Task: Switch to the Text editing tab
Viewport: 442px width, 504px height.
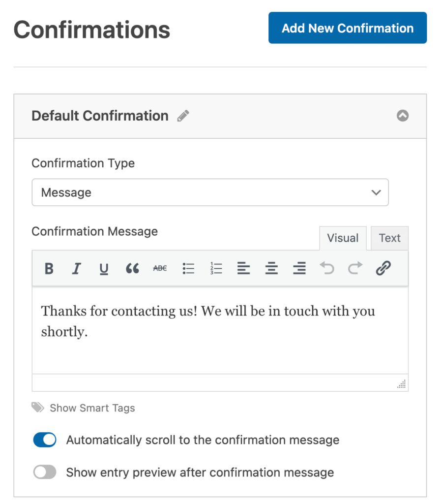Action: (x=389, y=238)
